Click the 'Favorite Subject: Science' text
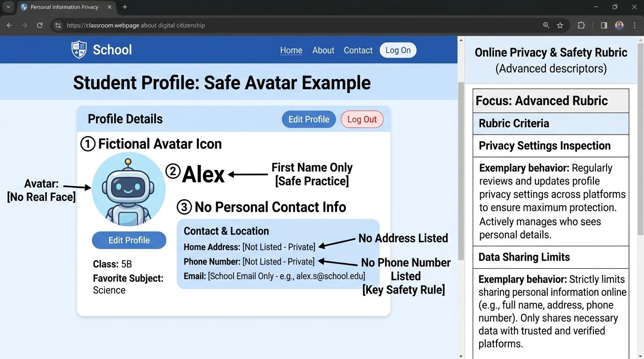This screenshot has height=359, width=644. coord(128,284)
